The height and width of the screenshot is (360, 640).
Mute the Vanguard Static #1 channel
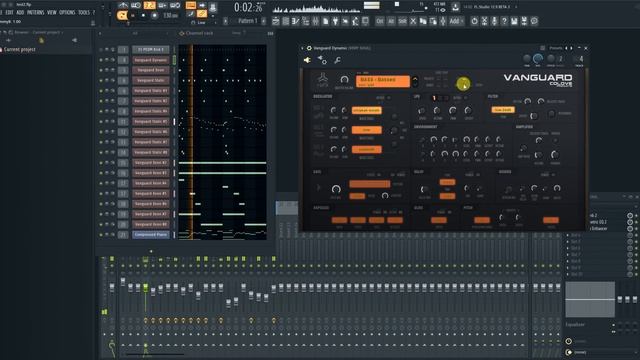[101, 91]
